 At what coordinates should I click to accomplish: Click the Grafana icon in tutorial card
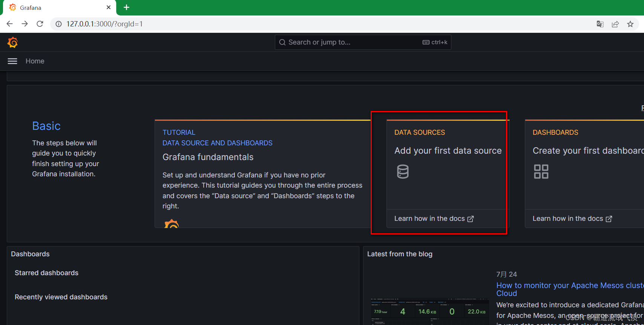point(172,223)
